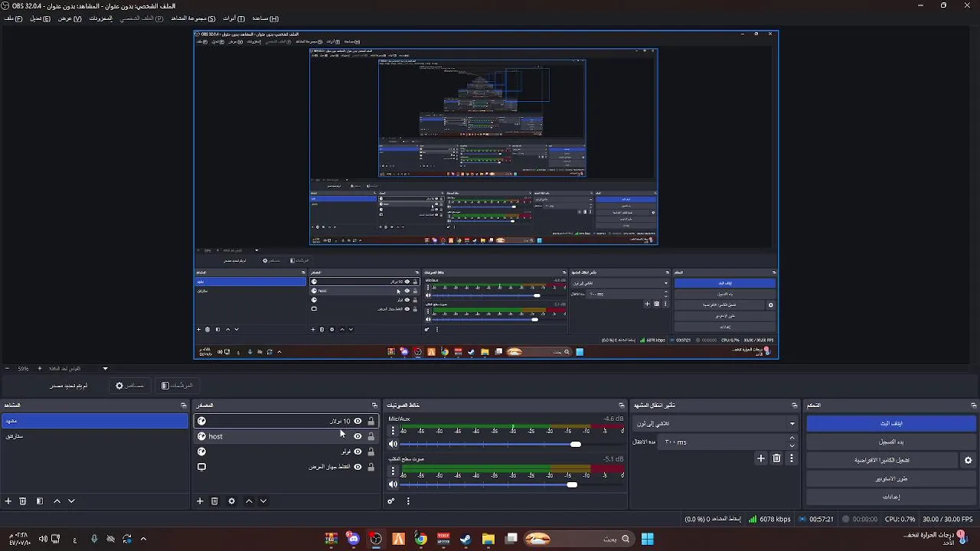Open the virtual camera settings gear
The height and width of the screenshot is (551, 980).
pyautogui.click(x=968, y=460)
